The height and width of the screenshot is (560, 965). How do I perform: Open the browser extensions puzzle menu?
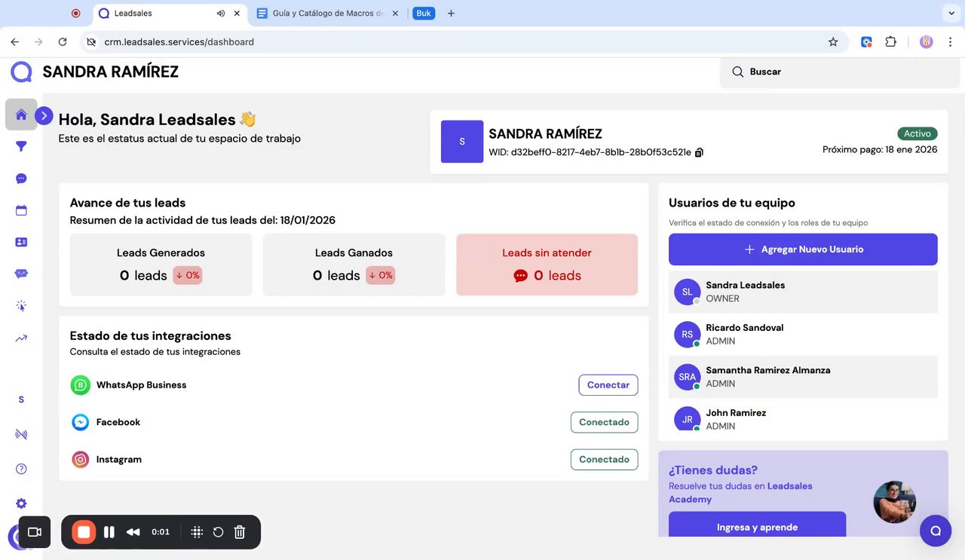point(891,42)
